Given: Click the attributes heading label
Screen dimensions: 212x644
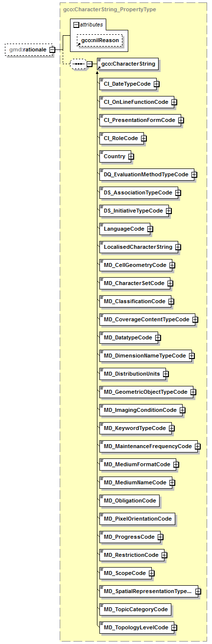Looking at the screenshot, I should tap(92, 24).
